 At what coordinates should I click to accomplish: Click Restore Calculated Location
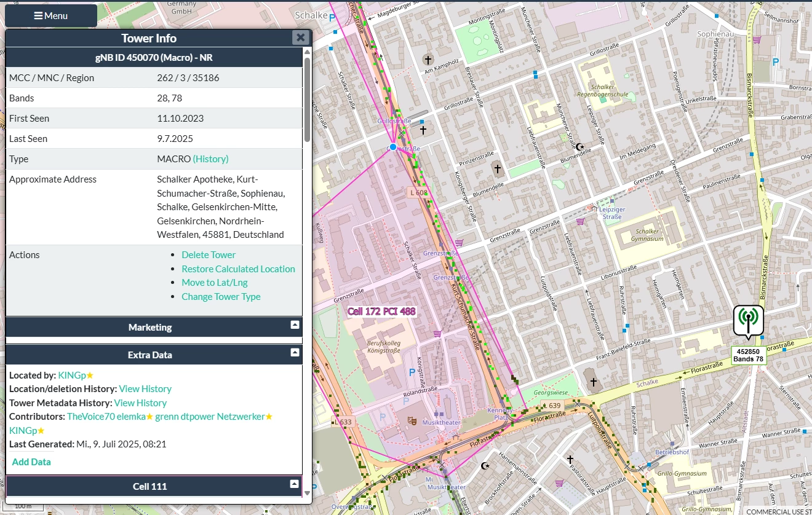click(x=238, y=269)
